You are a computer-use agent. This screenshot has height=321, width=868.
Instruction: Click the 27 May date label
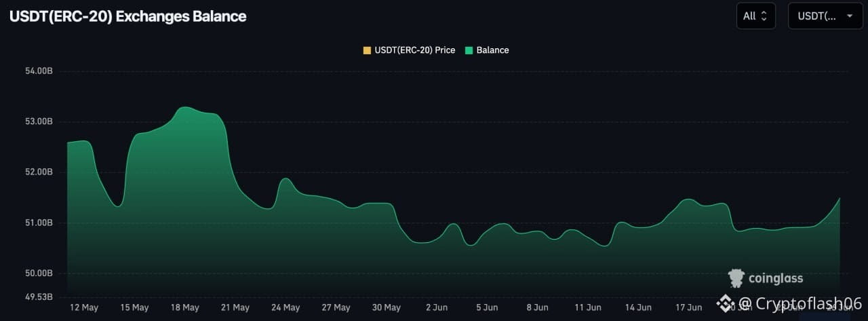(336, 307)
